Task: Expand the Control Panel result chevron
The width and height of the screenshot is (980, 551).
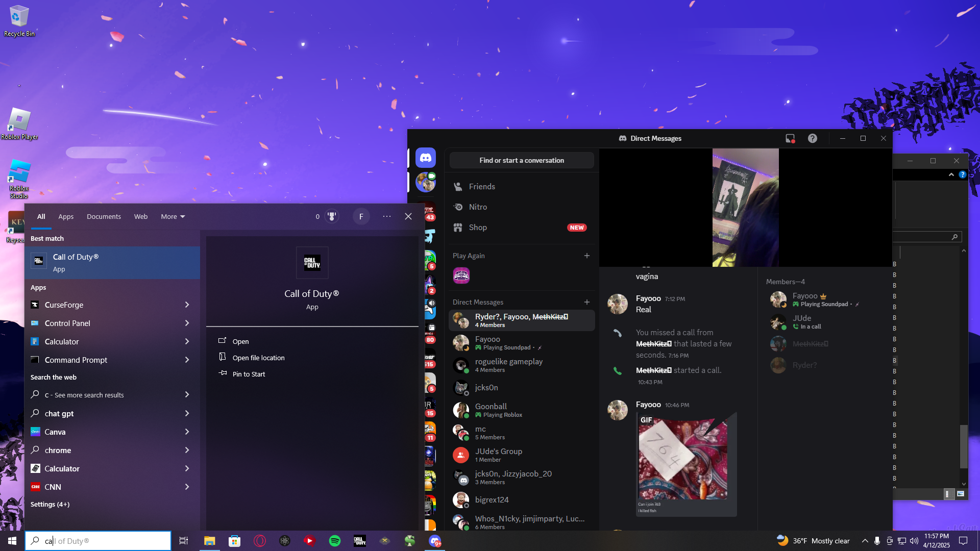Action: coord(187,323)
